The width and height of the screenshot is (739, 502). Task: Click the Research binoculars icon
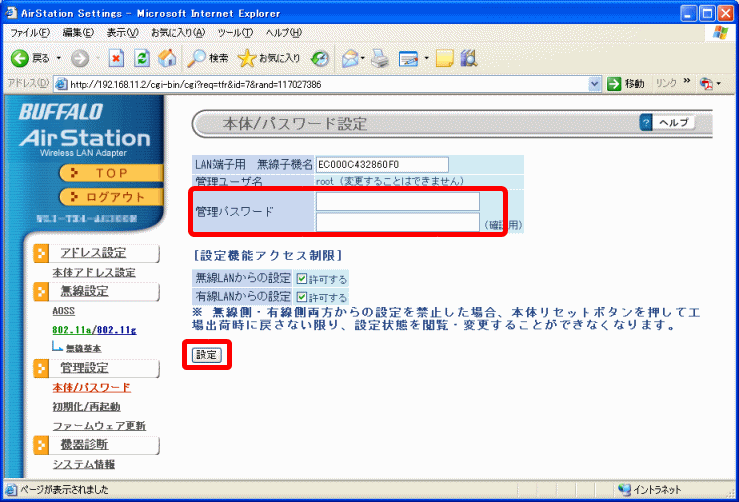pos(469,58)
